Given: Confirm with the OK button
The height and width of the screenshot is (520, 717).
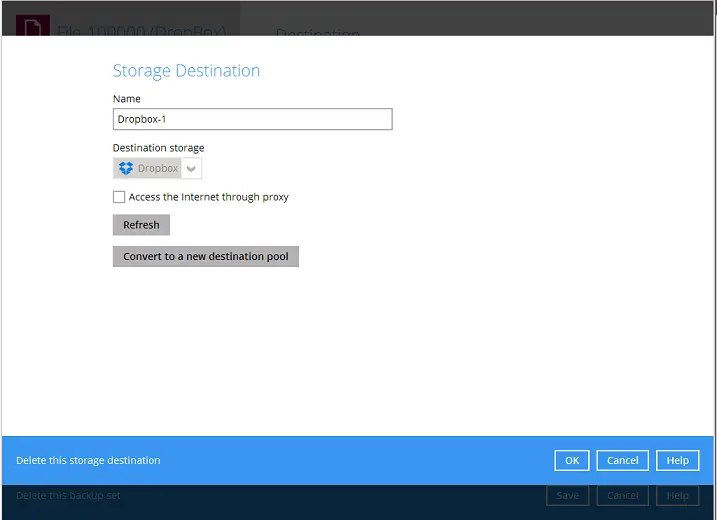Looking at the screenshot, I should pos(572,460).
